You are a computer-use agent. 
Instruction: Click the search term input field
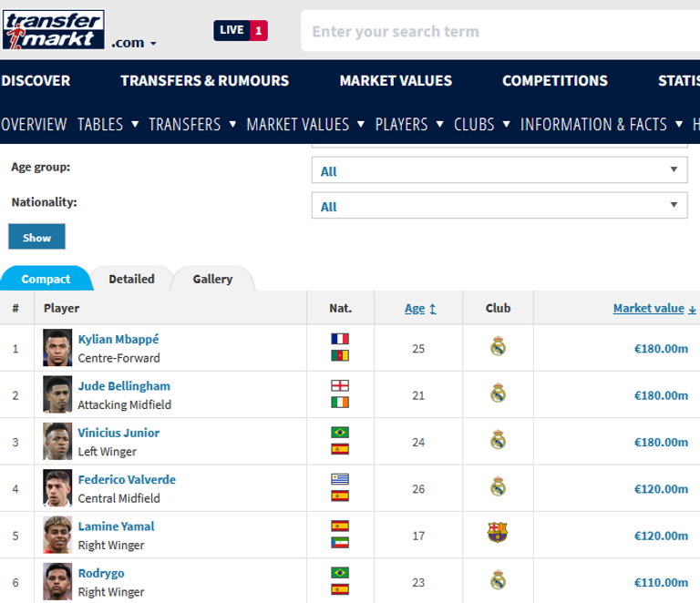[x=492, y=31]
